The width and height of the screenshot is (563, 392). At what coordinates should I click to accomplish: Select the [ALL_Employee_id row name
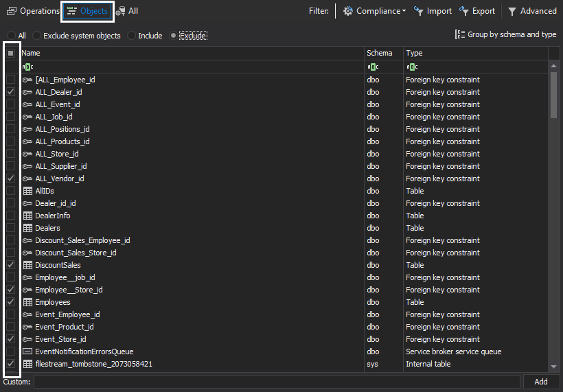click(65, 80)
